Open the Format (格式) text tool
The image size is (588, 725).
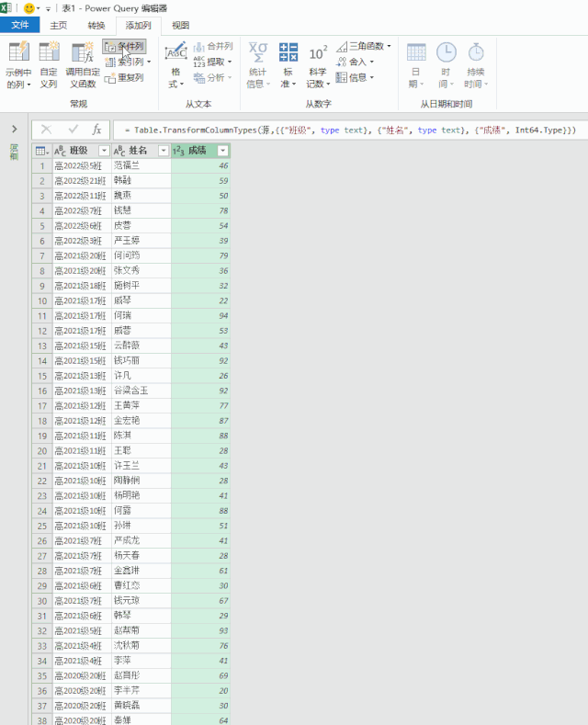coord(176,64)
